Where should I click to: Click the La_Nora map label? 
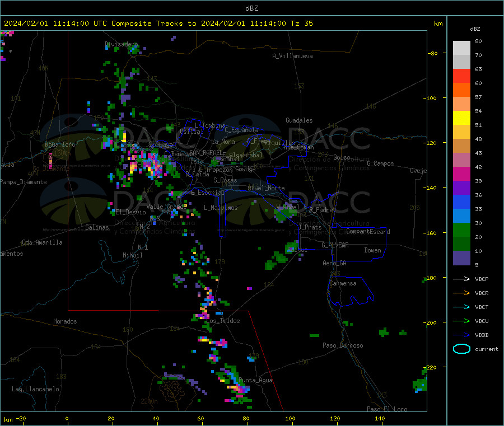tap(223, 142)
